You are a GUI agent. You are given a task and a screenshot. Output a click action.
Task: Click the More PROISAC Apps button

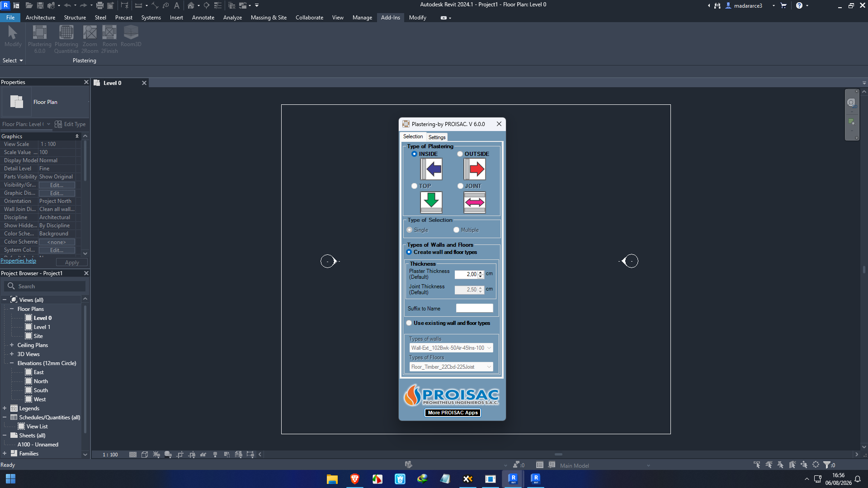(x=453, y=413)
